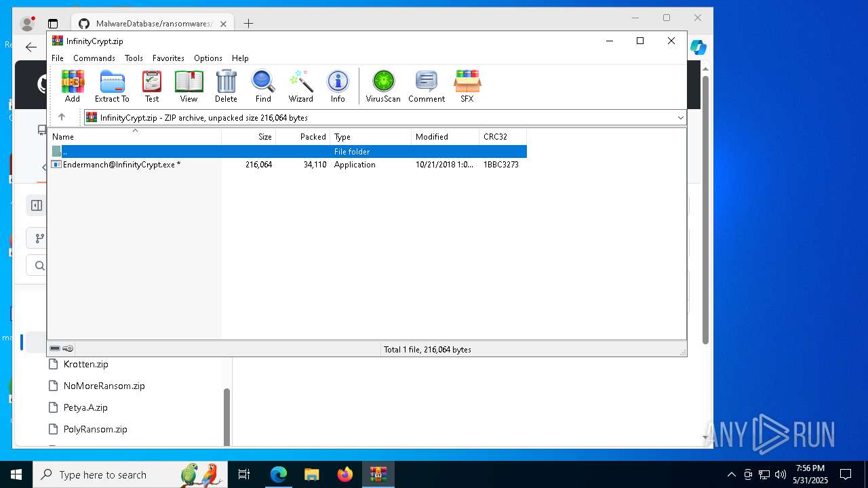Launch the Wizard tool
This screenshot has height=488, width=868.
pyautogui.click(x=301, y=86)
